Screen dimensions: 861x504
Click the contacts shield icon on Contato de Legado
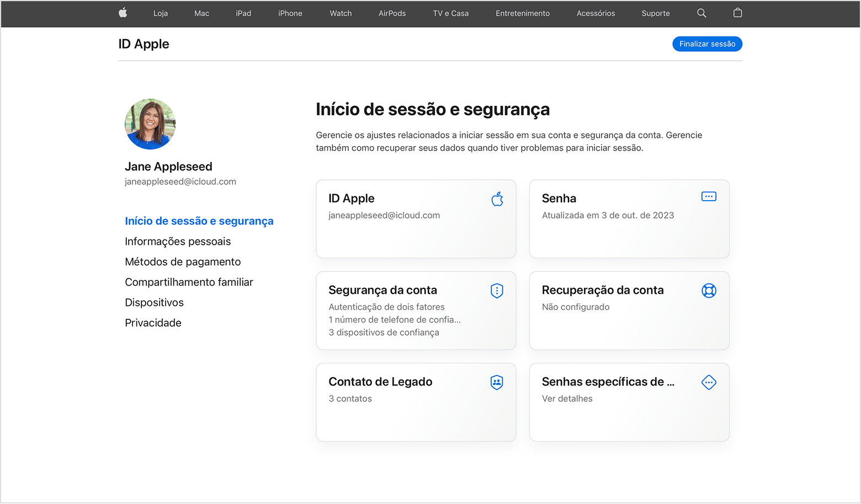click(497, 382)
